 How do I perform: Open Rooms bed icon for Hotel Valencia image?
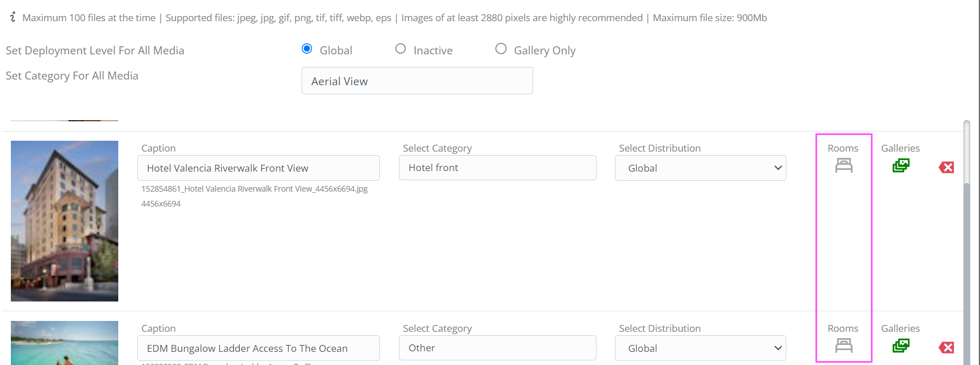click(x=843, y=165)
